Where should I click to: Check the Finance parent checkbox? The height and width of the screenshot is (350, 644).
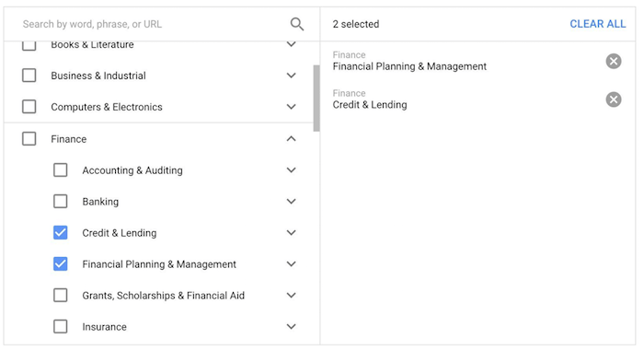[x=29, y=139]
